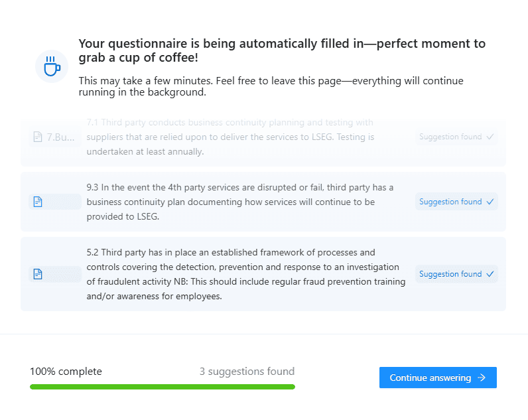Click the green progress bar

[x=162, y=386]
